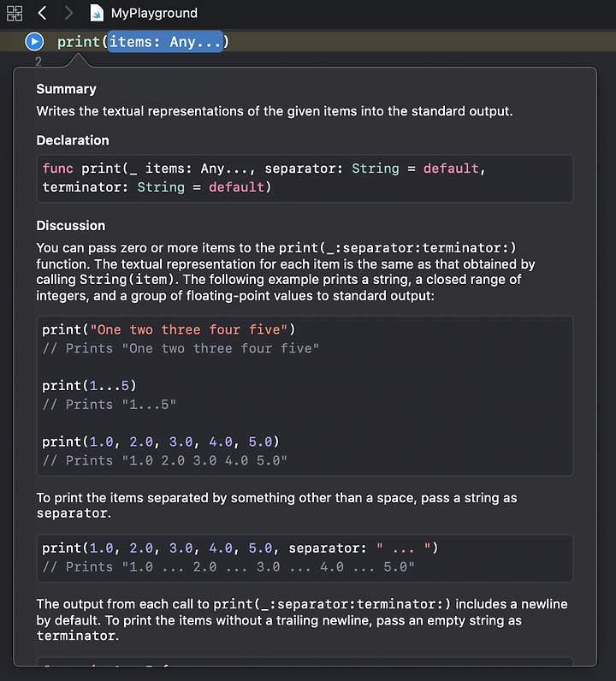Click the 'separator: String' type in the declaration

375,169
